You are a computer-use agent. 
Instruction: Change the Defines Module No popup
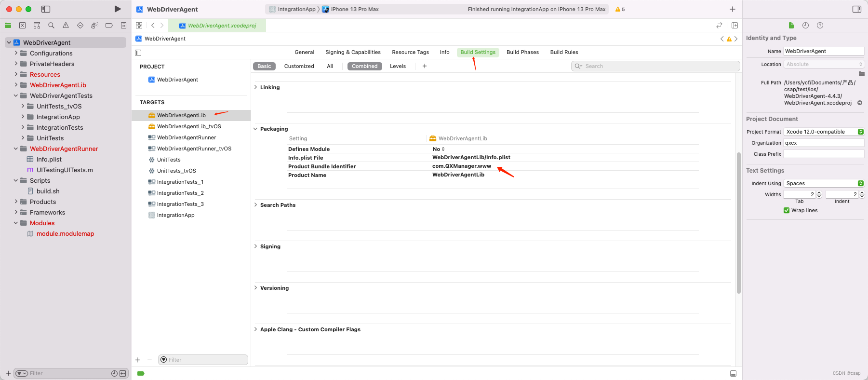[439, 149]
